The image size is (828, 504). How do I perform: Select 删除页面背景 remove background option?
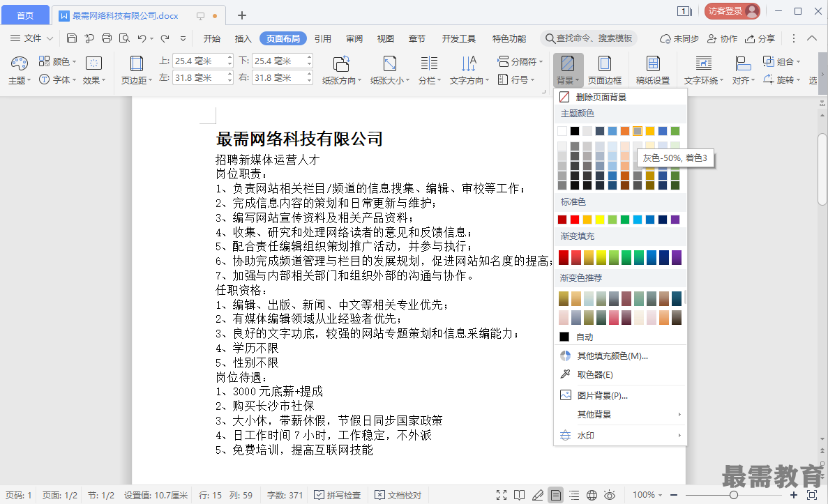pyautogui.click(x=620, y=97)
